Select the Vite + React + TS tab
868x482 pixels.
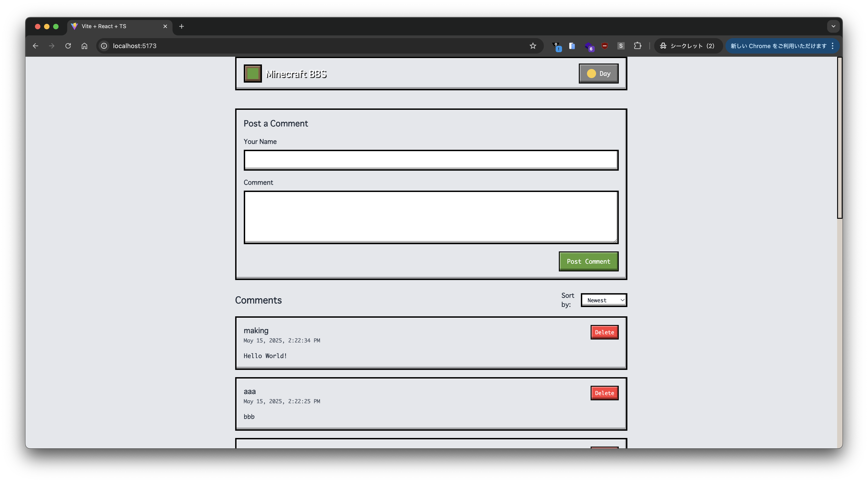(x=115, y=26)
